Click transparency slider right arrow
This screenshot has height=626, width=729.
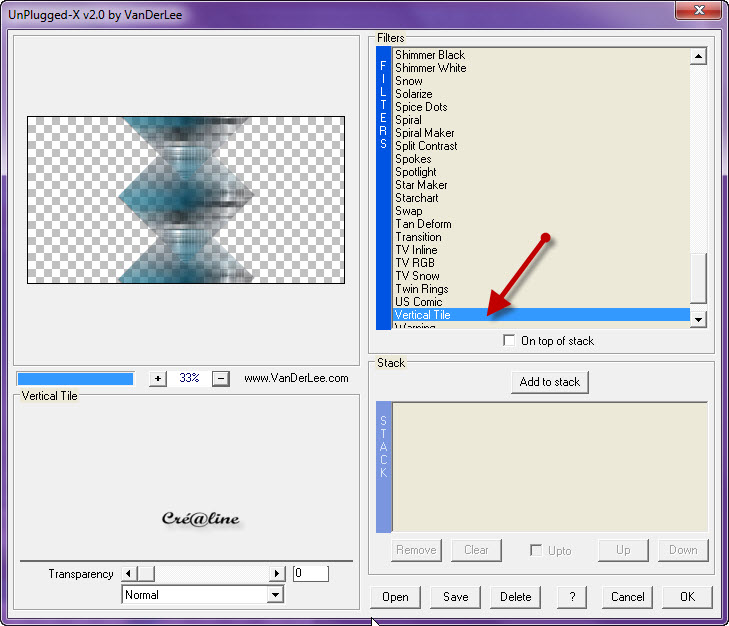(x=277, y=574)
